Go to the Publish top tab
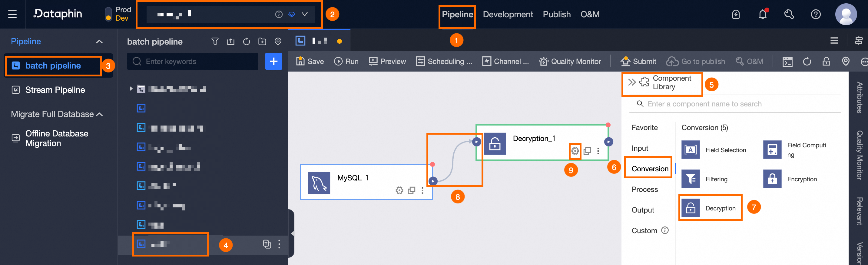 click(x=557, y=14)
